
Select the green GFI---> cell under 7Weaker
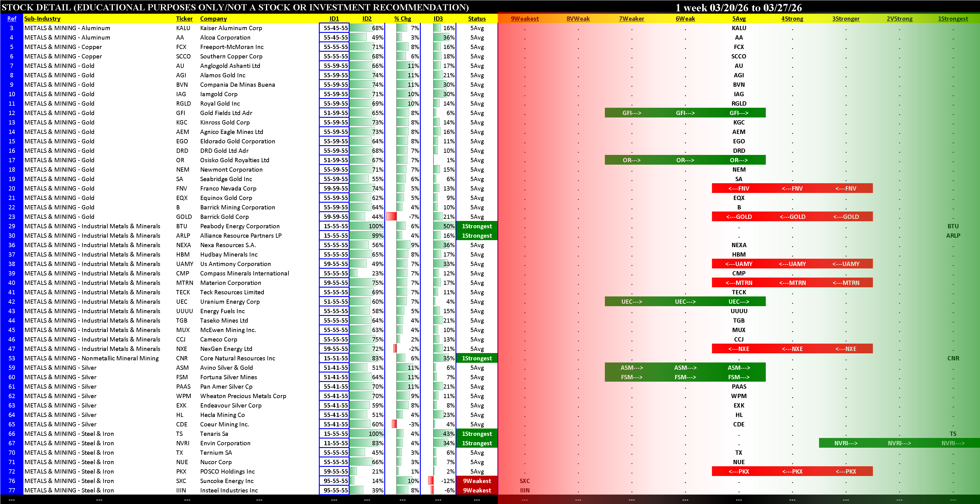click(x=632, y=113)
